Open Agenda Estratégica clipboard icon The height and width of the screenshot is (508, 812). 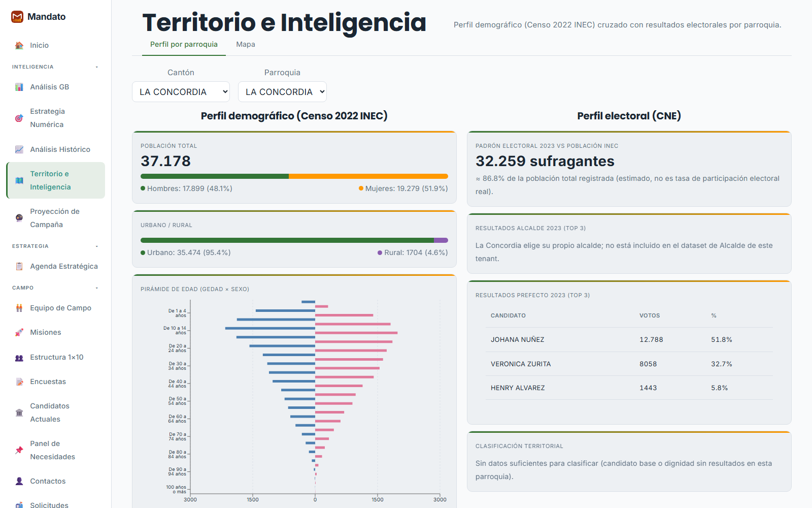coord(19,266)
